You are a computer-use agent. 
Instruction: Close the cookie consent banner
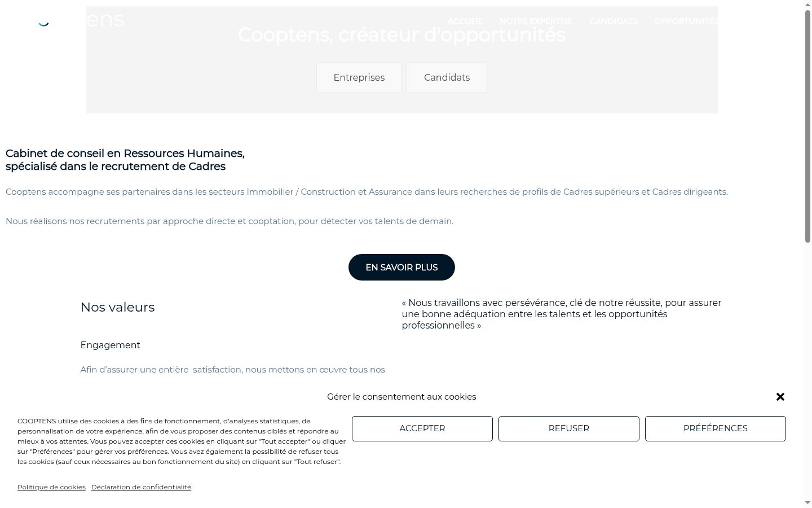click(x=780, y=397)
